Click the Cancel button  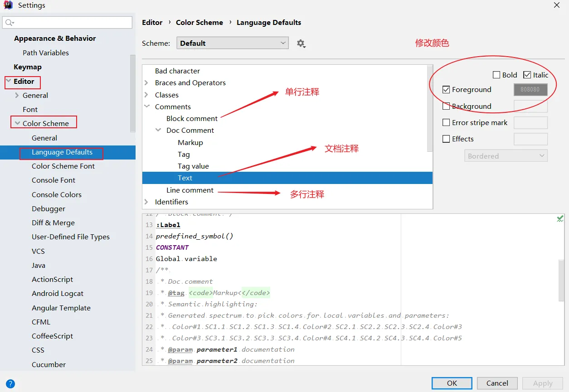click(497, 383)
